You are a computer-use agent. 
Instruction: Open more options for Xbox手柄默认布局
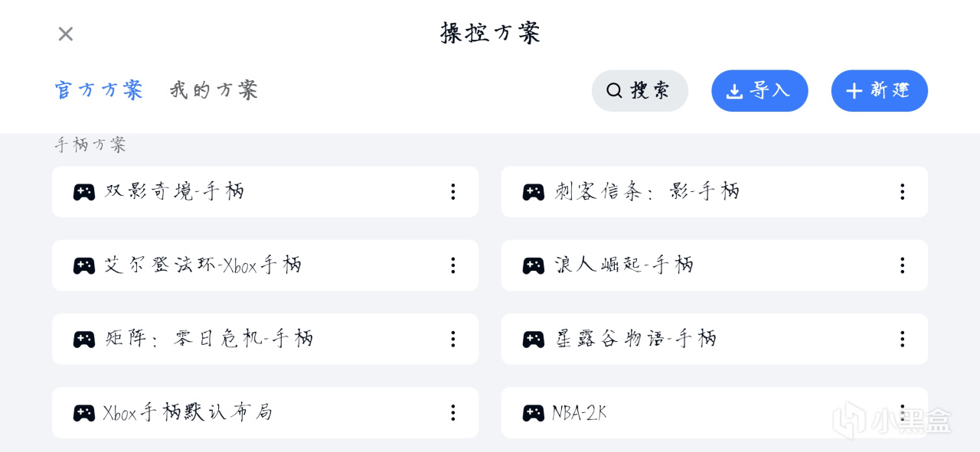point(452,413)
